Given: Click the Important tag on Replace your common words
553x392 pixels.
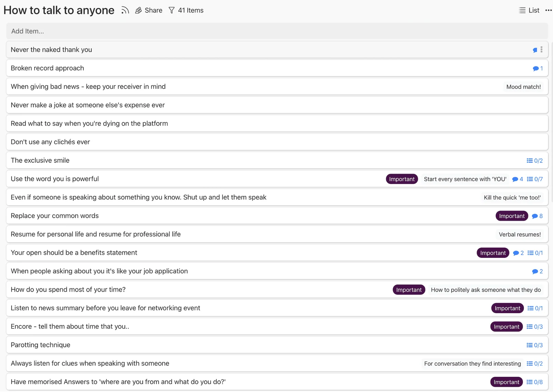Looking at the screenshot, I should click(x=512, y=216).
